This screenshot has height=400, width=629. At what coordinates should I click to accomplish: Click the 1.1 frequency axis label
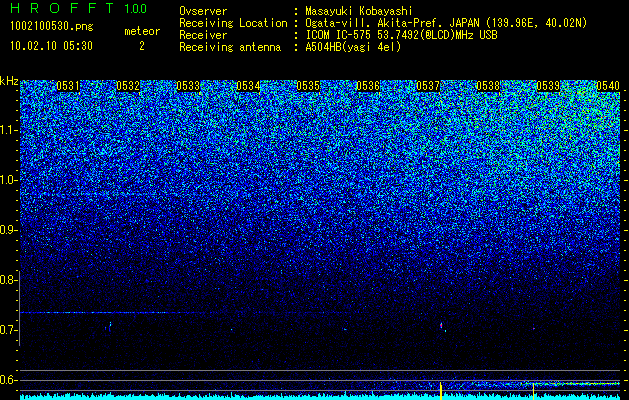tap(7, 130)
